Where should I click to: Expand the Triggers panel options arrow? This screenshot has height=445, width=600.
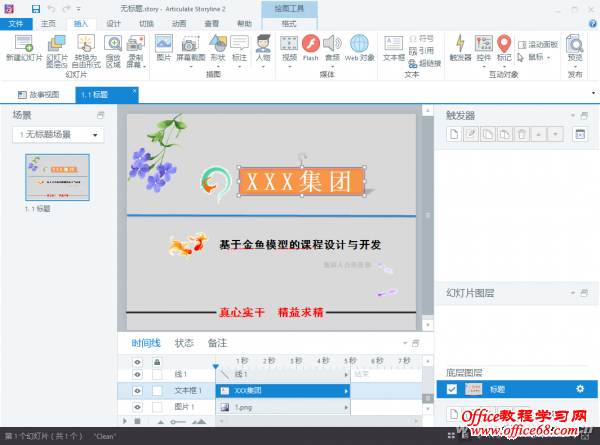click(573, 115)
